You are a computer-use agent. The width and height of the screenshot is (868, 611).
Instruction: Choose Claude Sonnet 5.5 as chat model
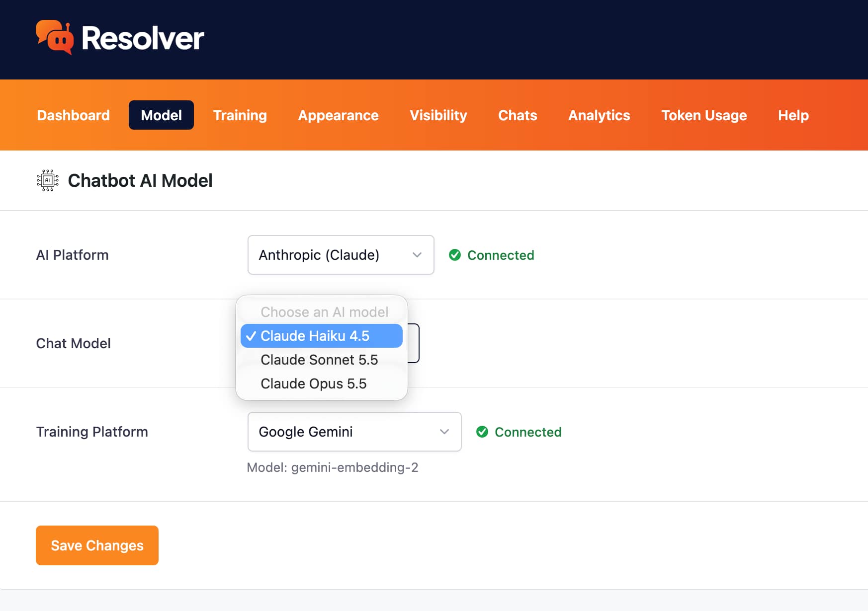[322, 360]
